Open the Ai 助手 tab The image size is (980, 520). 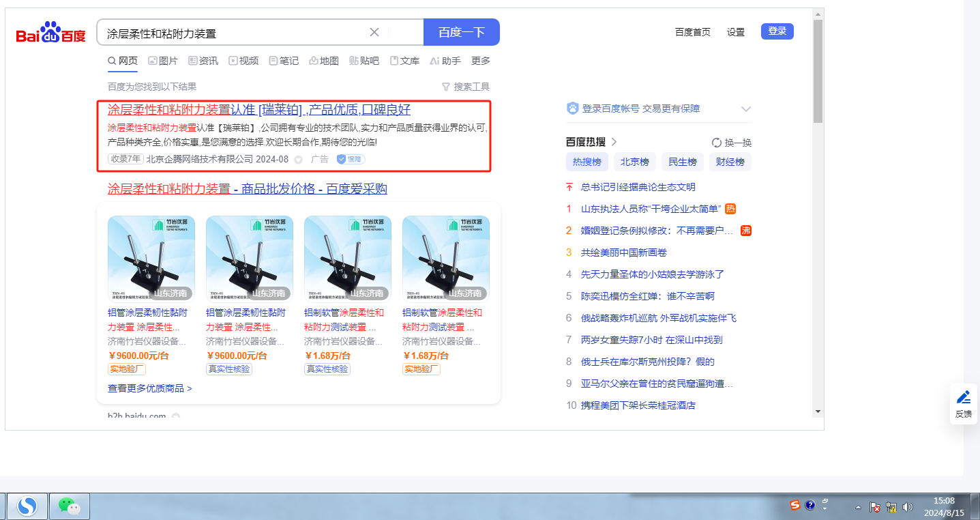coord(445,61)
